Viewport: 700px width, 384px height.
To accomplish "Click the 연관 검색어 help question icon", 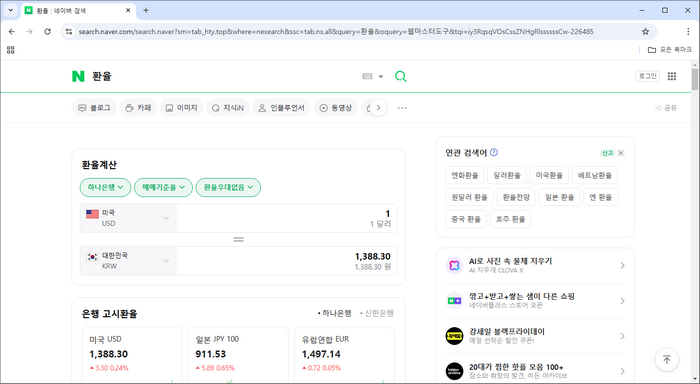I will 494,152.
